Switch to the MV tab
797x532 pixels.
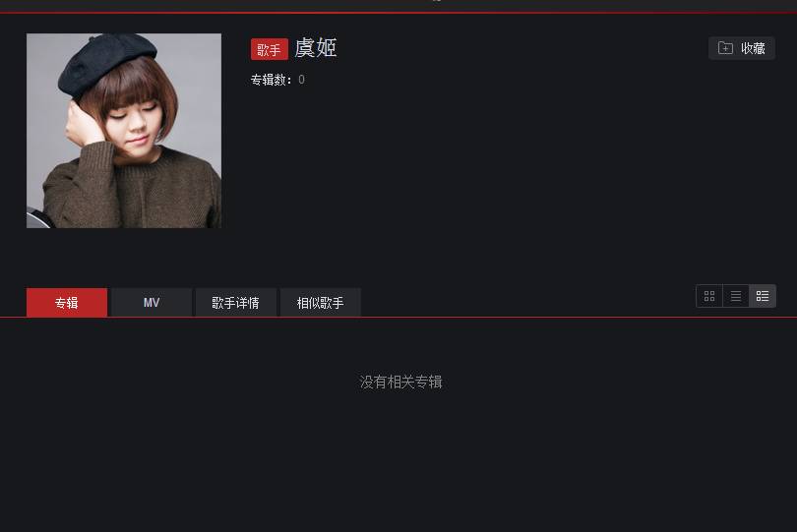[x=152, y=302]
